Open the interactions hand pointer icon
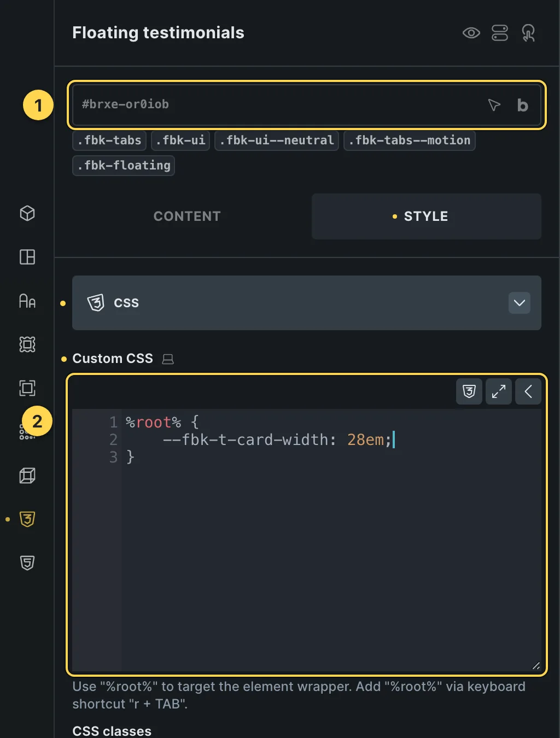This screenshot has width=560, height=738. (528, 33)
